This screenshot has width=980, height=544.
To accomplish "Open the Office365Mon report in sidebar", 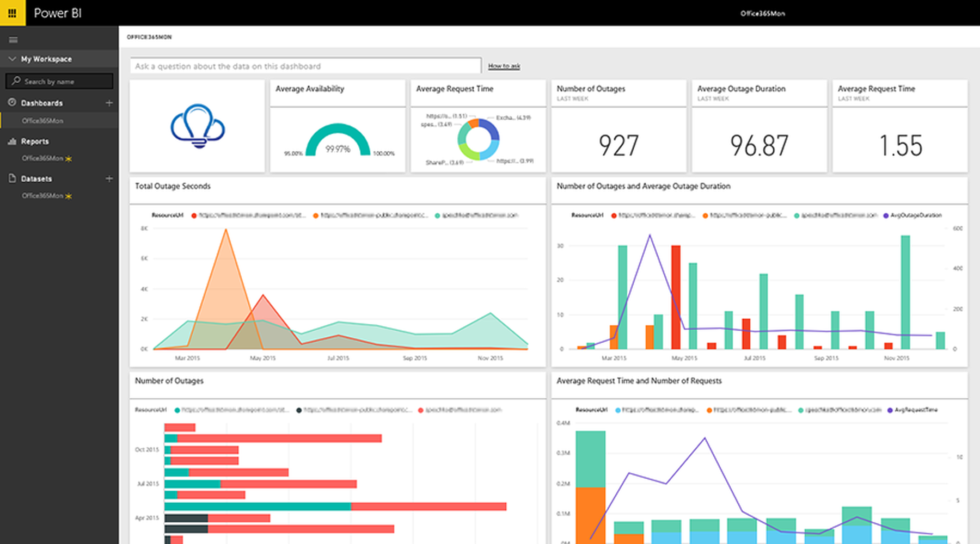I will (42, 158).
